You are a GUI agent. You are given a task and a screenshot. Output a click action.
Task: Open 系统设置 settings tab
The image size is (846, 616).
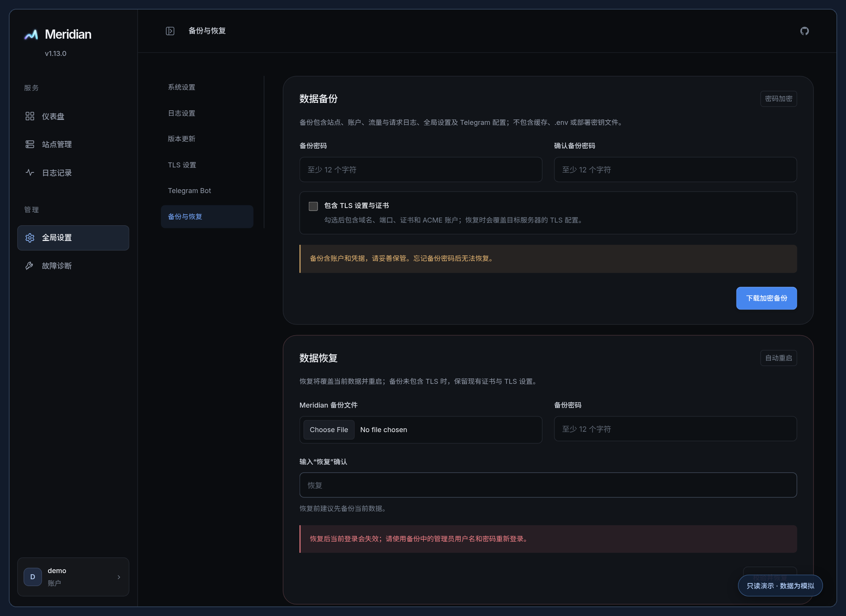(x=207, y=87)
